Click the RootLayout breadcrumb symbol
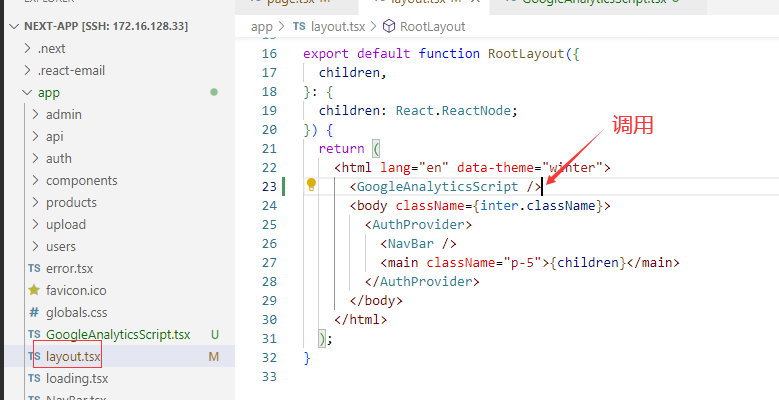This screenshot has height=400, width=779. point(432,26)
